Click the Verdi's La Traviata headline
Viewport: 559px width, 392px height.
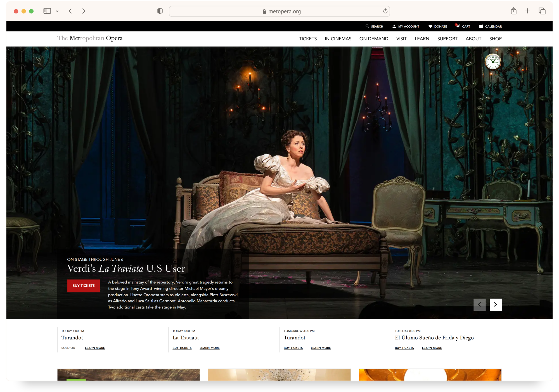tap(126, 269)
